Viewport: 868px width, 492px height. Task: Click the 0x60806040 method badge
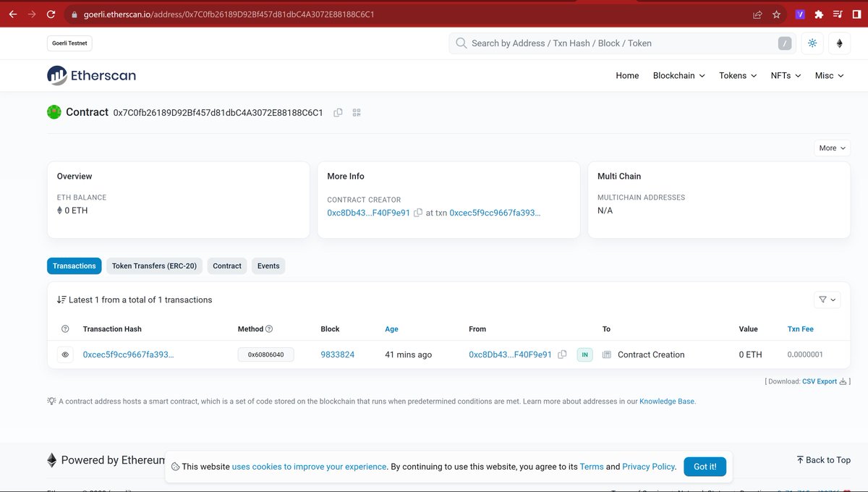265,355
